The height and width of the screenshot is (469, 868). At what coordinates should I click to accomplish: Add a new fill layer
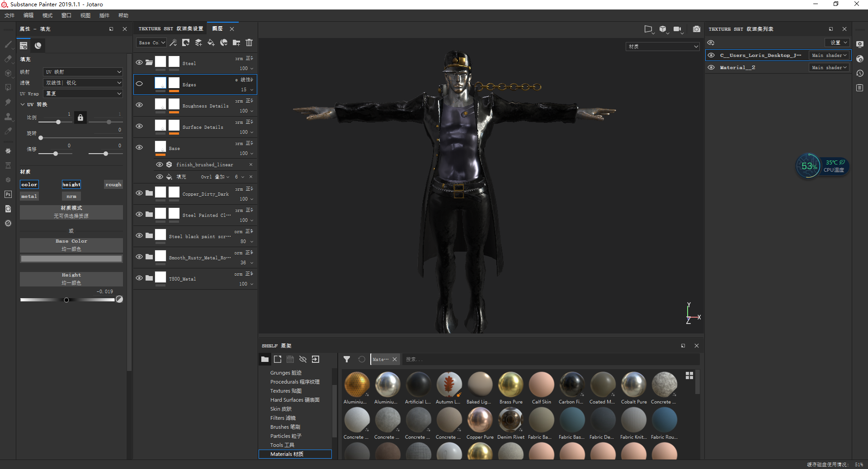211,42
